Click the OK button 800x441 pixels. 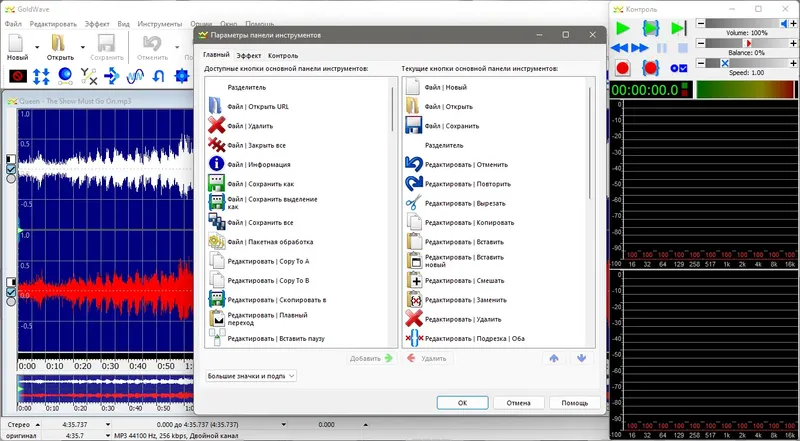pyautogui.click(x=462, y=403)
